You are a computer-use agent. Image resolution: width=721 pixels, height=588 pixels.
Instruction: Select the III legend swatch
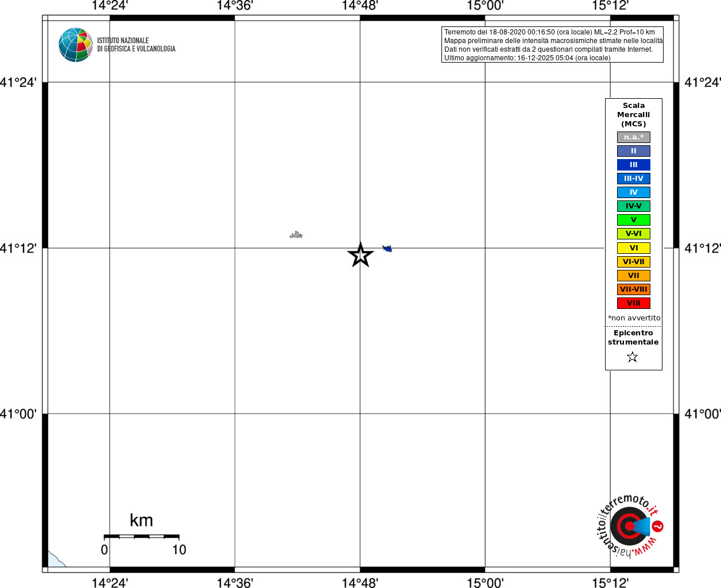[x=634, y=165]
